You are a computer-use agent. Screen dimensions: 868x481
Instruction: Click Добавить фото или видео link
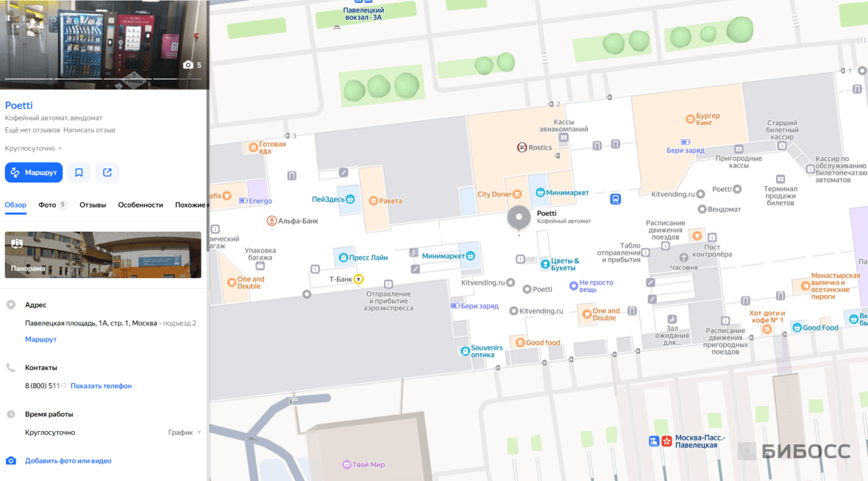coord(68,460)
